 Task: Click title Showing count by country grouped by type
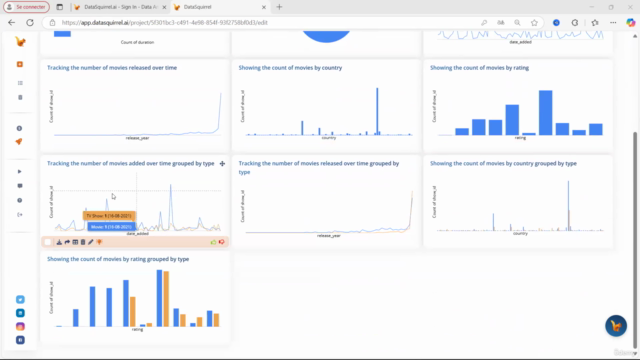click(503, 164)
